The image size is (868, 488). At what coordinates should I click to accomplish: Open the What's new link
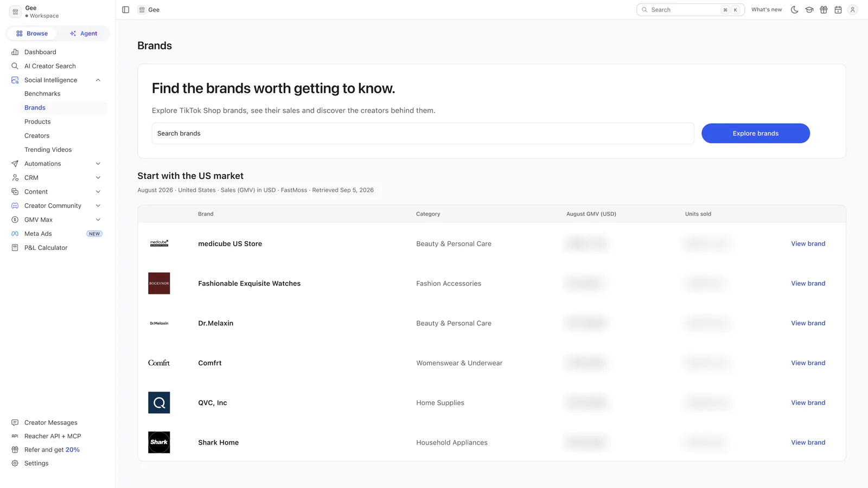pos(767,10)
